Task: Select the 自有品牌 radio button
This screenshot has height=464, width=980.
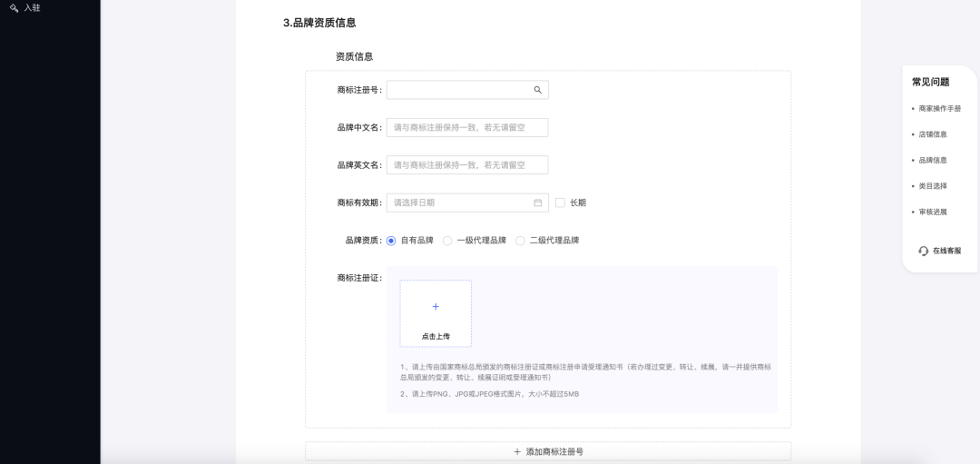Action: coord(391,241)
